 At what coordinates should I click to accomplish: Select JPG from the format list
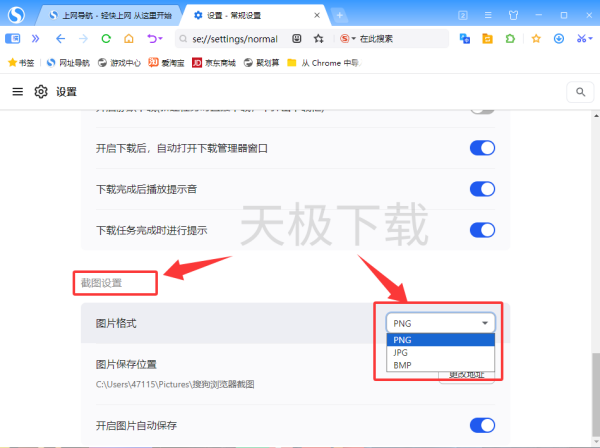point(402,353)
